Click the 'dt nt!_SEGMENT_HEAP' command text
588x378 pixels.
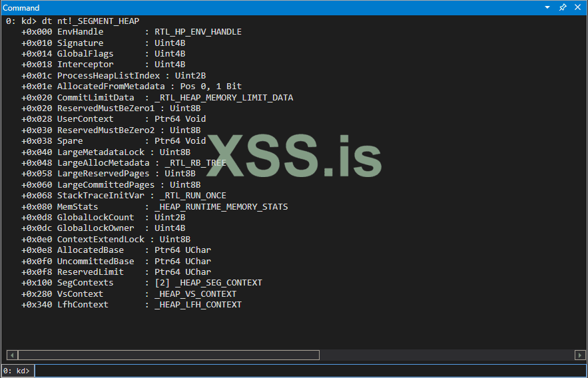(x=91, y=21)
